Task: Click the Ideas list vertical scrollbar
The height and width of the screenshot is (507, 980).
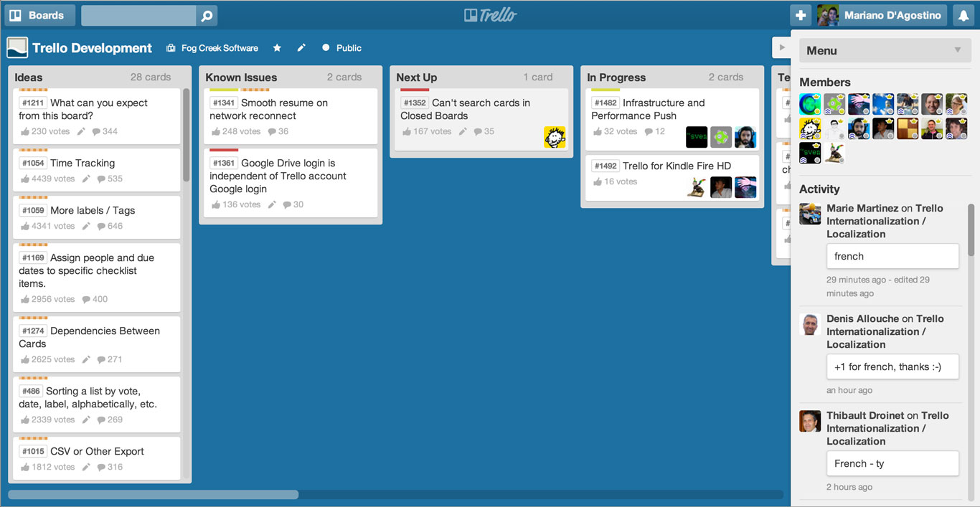Action: pyautogui.click(x=187, y=136)
